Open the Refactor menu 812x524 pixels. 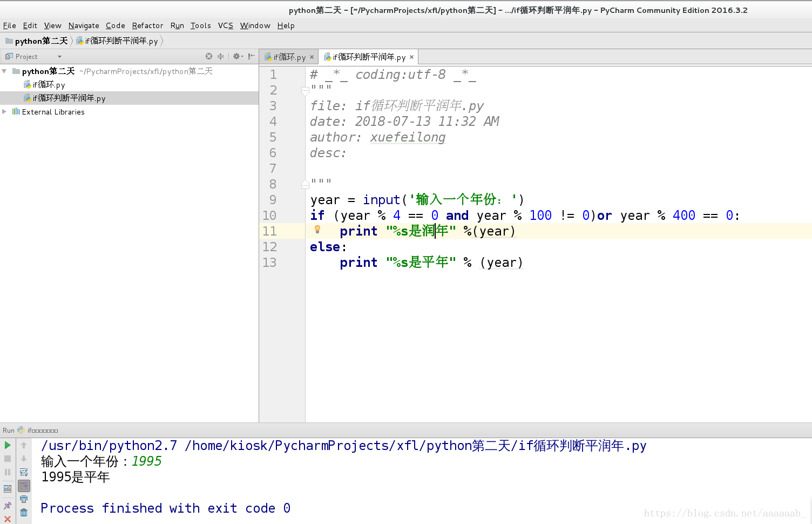[x=147, y=25]
